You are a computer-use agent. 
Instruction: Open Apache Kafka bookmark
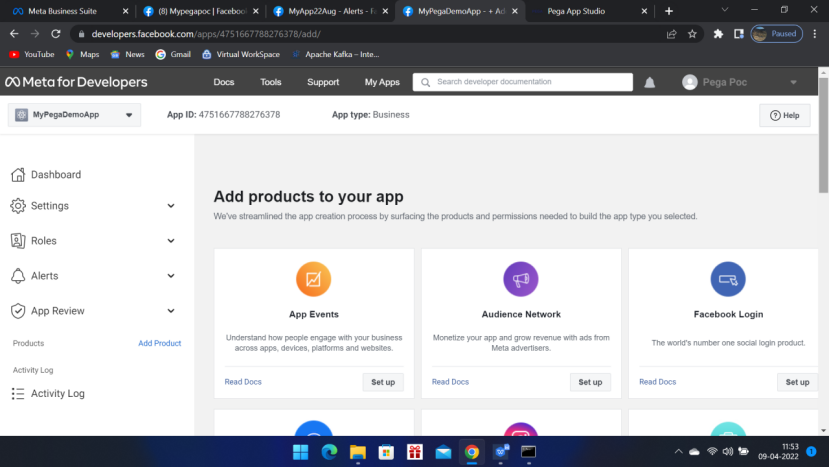click(x=336, y=54)
